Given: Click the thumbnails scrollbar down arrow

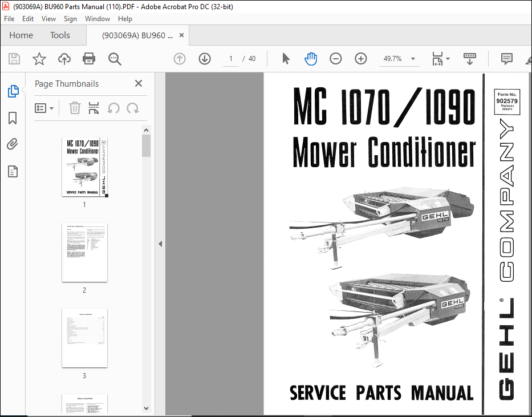Looking at the screenshot, I should click(x=146, y=408).
